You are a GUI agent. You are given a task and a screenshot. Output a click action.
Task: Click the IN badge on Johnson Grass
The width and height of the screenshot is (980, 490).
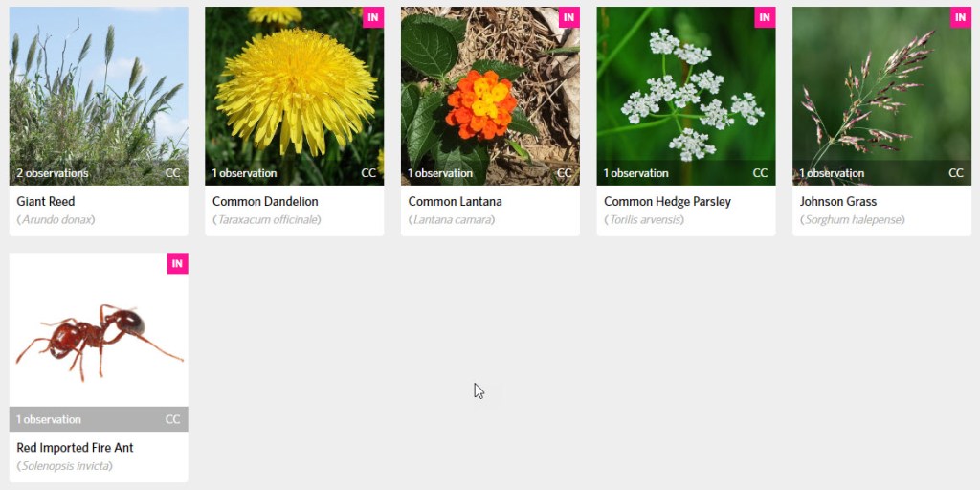point(961,17)
